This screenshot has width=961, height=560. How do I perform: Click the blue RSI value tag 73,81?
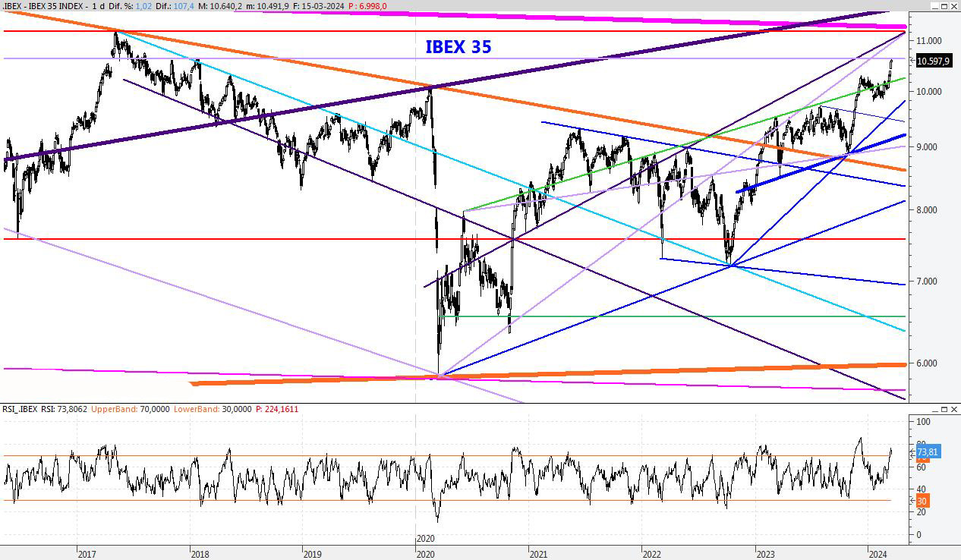coord(928,451)
